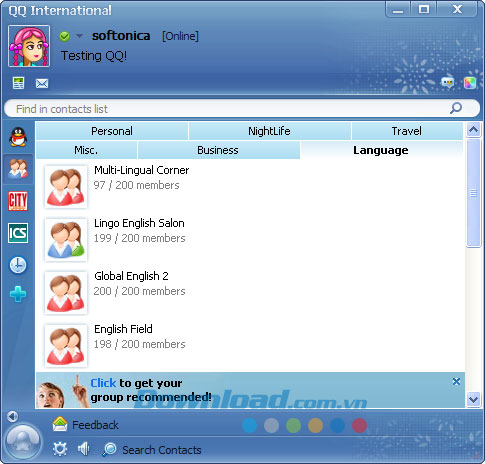Collapse sidebar with round arrow button

click(12, 416)
